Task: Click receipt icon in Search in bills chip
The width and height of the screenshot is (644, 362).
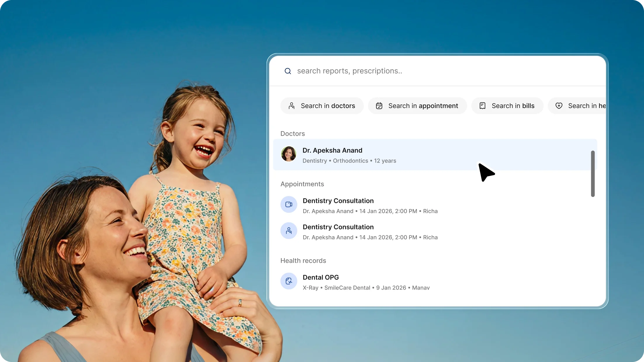Action: click(482, 106)
